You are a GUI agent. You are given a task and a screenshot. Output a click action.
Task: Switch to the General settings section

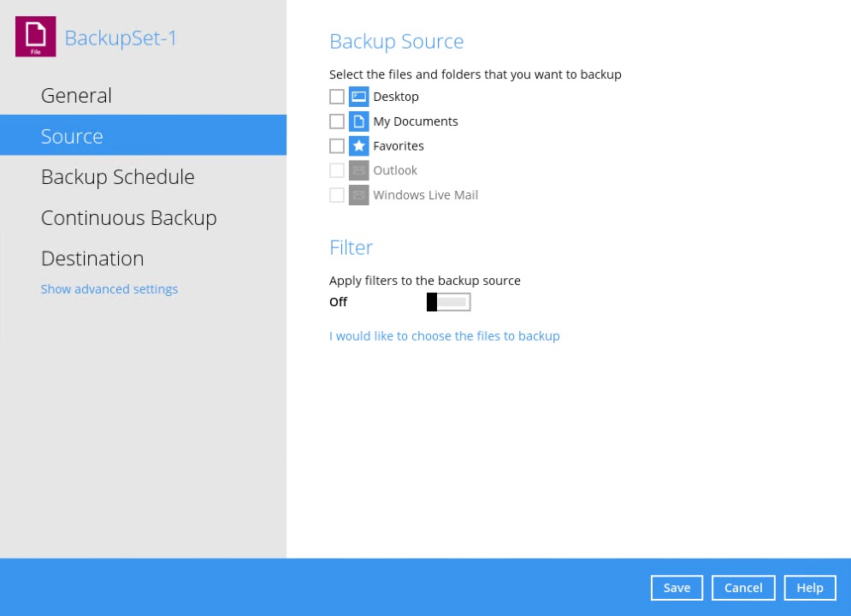click(76, 95)
